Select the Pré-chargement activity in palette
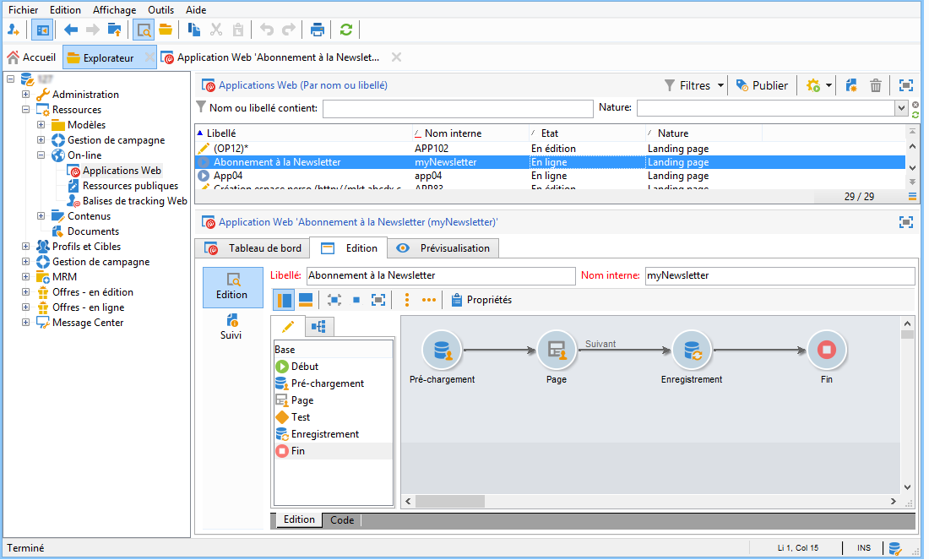Viewport: 929px width, 560px height. pyautogui.click(x=320, y=383)
